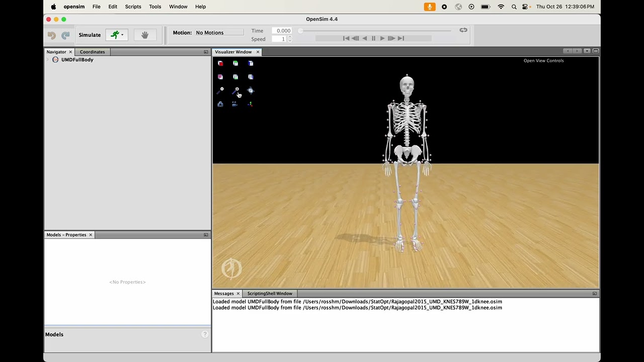Click the Wi-Fi status icon

click(x=501, y=7)
